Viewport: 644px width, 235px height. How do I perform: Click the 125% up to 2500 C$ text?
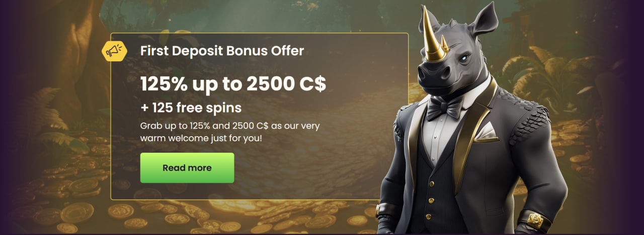tap(233, 84)
